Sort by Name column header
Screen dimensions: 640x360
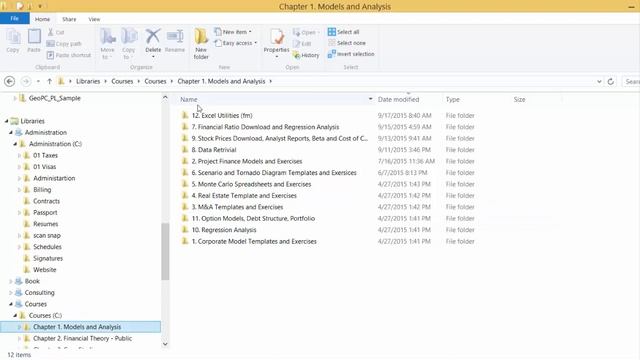pos(189,99)
